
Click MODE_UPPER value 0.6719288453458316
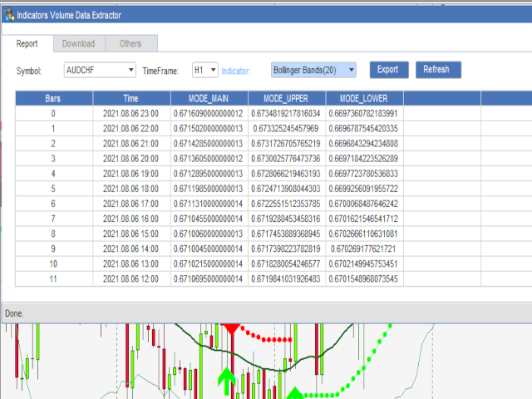[286, 219]
